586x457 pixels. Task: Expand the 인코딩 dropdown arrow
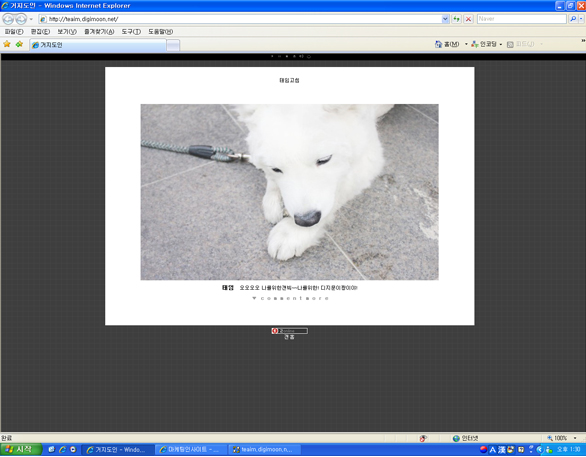[500, 44]
